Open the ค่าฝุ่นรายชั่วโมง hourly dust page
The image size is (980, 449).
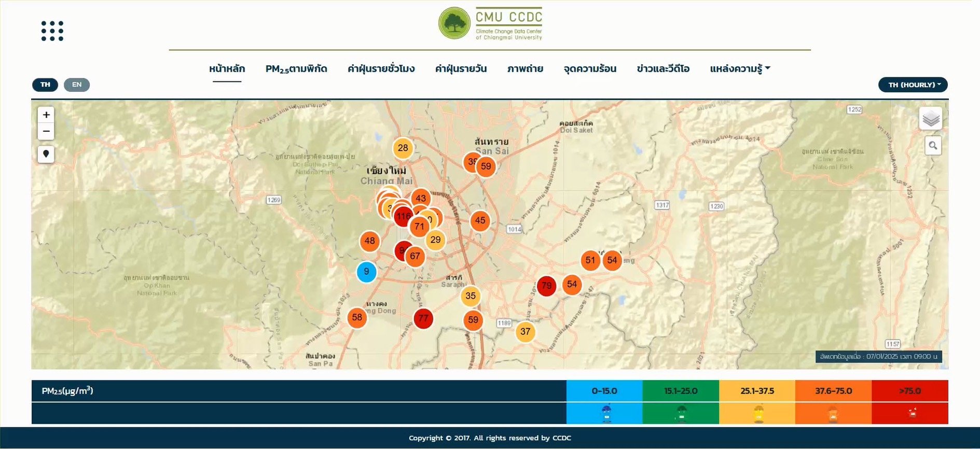pos(381,68)
